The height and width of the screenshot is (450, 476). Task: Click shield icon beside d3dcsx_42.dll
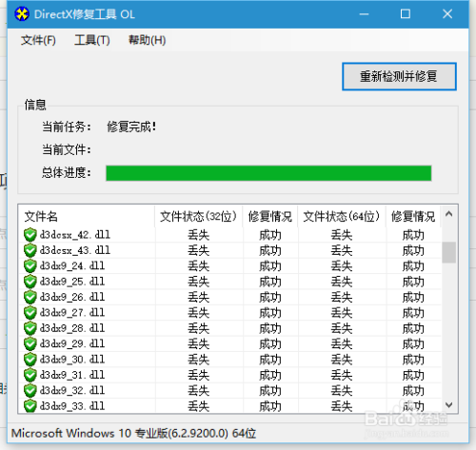30,235
